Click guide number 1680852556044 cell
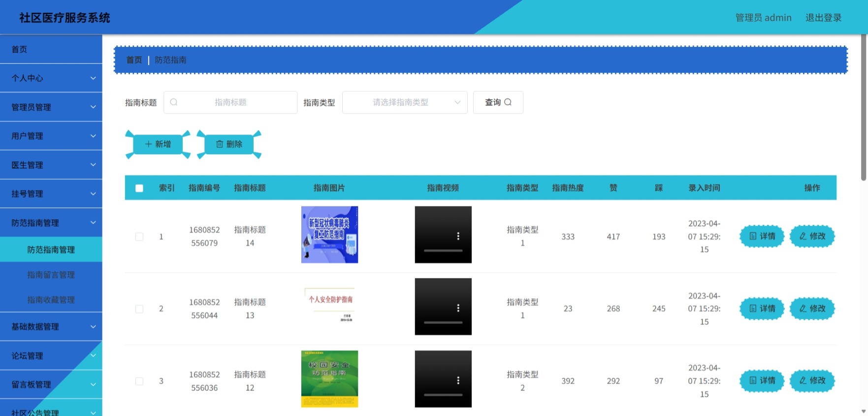Image resolution: width=868 pixels, height=416 pixels. pos(204,309)
